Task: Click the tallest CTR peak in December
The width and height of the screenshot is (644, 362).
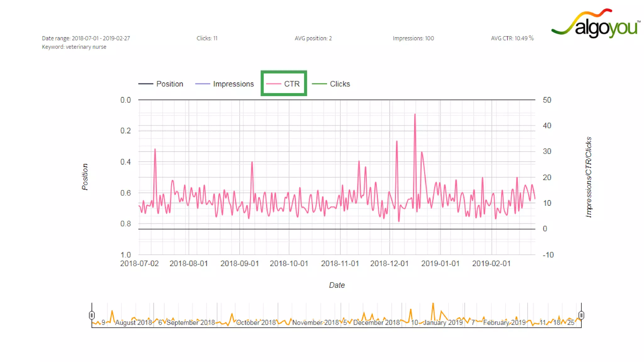Action: point(415,114)
